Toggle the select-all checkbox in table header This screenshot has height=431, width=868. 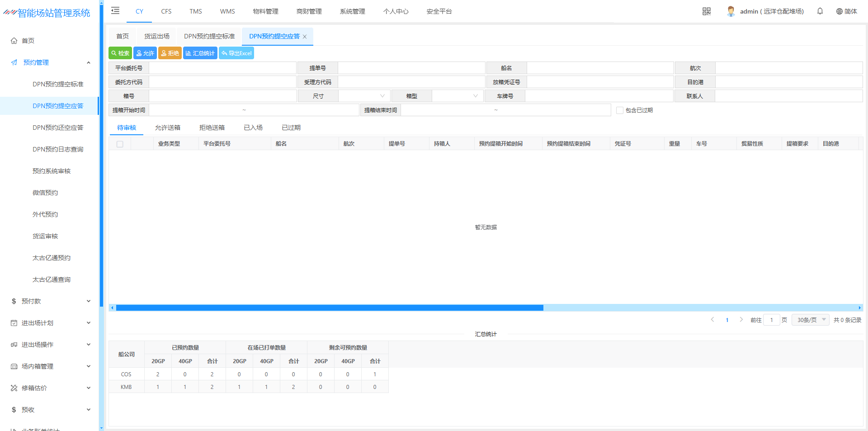[x=120, y=144]
